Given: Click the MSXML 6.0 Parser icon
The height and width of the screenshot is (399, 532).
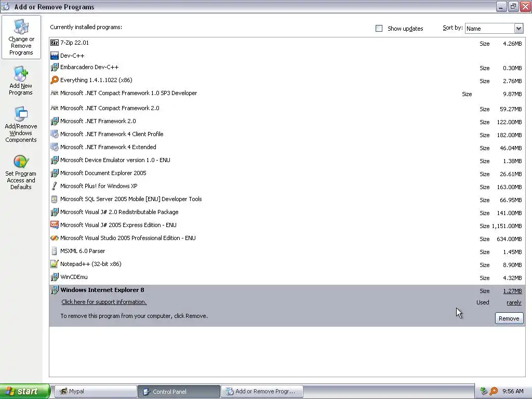Looking at the screenshot, I should point(54,251).
